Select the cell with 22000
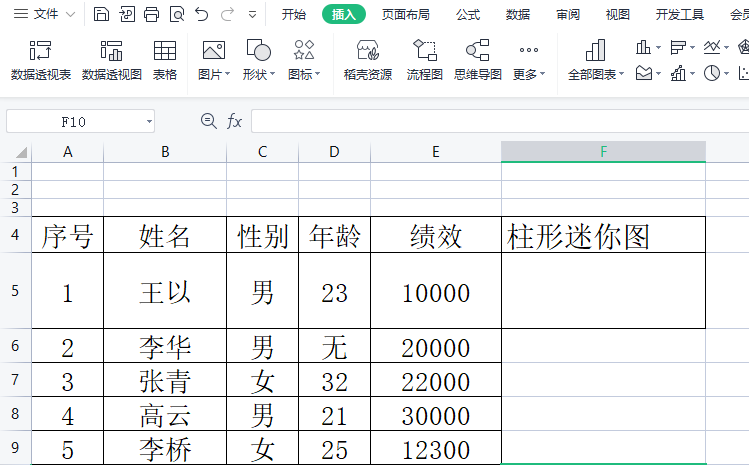The image size is (749, 465). [x=436, y=379]
